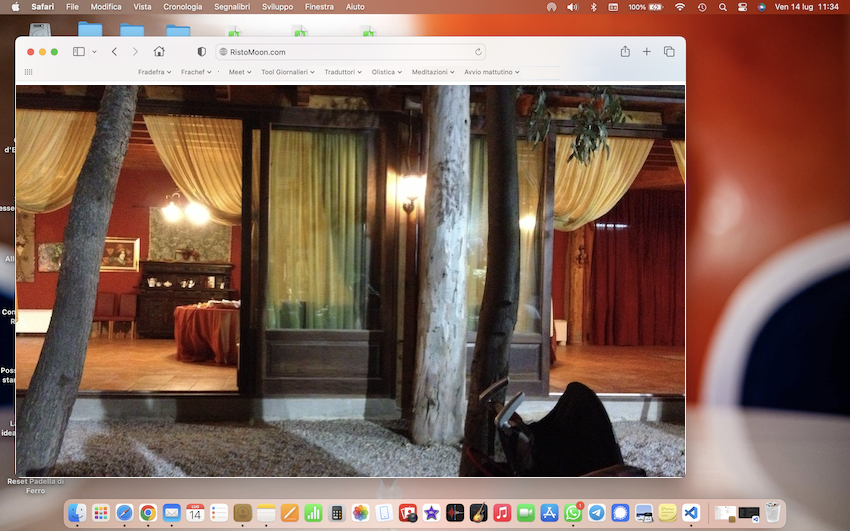
Task: Open Visual Studio Code from the Dock
Action: (x=691, y=513)
